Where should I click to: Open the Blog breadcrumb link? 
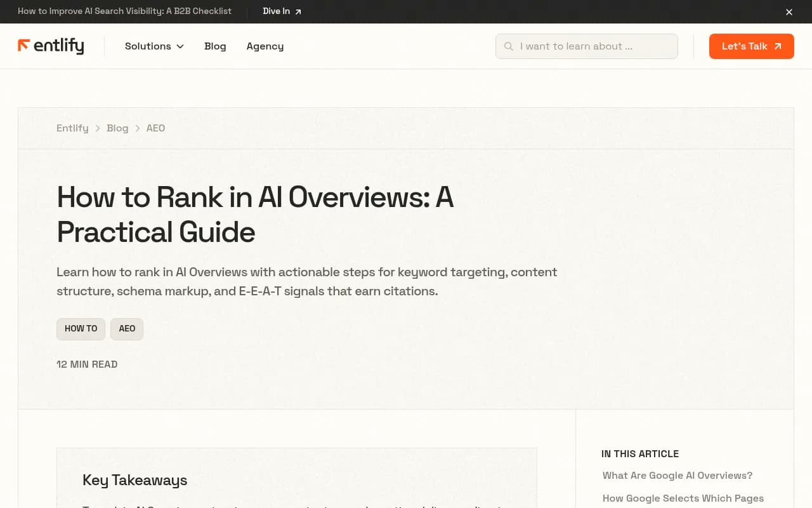pos(117,128)
